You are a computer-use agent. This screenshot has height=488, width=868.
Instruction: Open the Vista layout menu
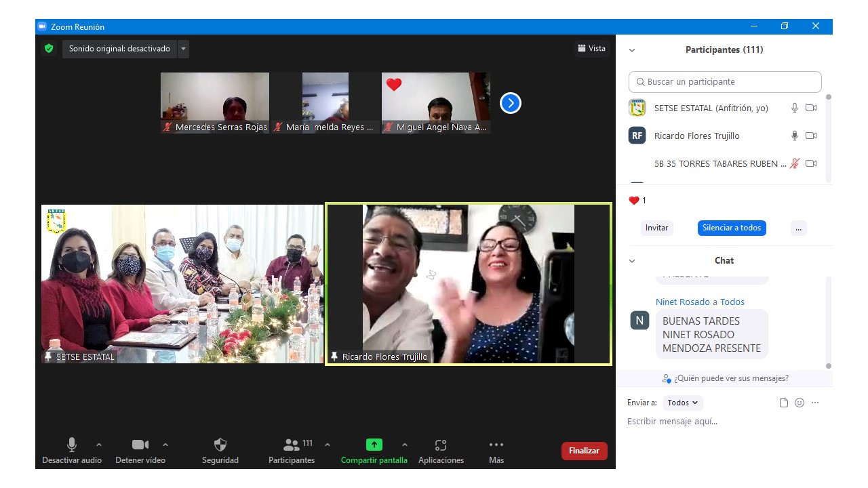pyautogui.click(x=591, y=48)
